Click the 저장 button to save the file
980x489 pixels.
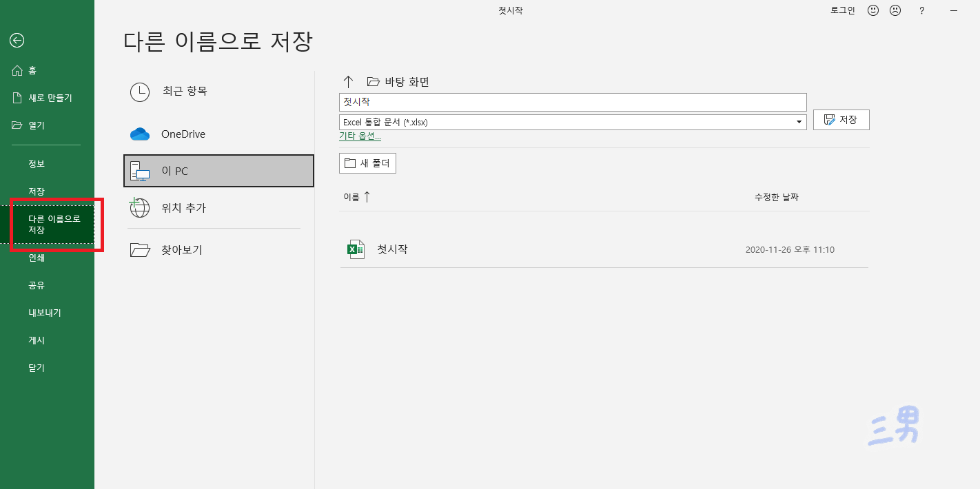(x=841, y=119)
